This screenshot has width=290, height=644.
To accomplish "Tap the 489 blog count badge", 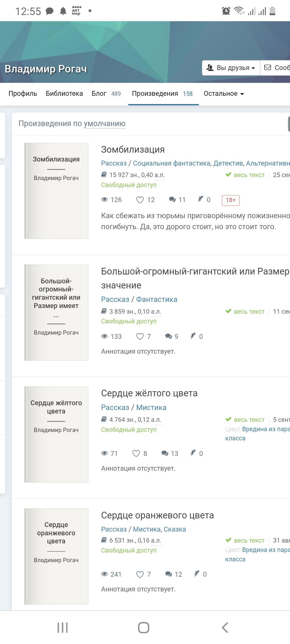I will 116,94.
